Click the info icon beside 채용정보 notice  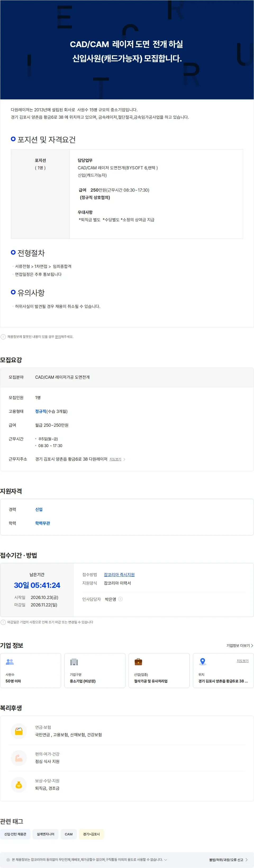click(3, 337)
